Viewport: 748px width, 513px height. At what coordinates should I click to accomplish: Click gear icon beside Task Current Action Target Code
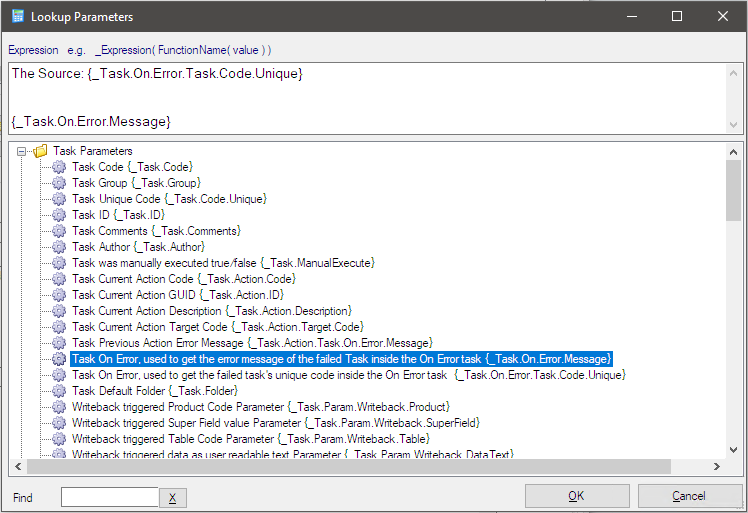59,327
